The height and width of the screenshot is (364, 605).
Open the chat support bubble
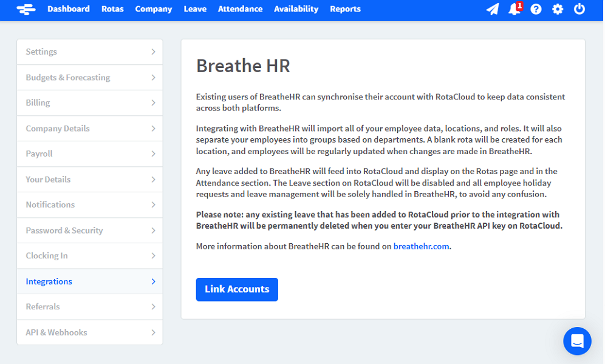click(577, 341)
